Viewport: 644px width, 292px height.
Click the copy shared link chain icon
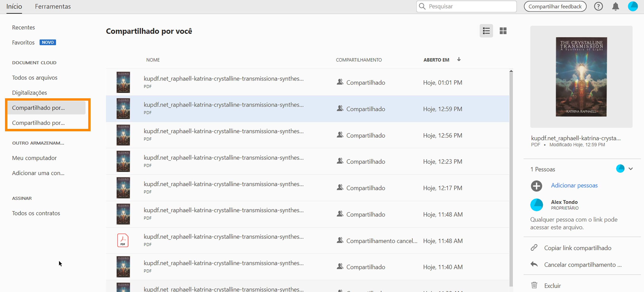click(534, 248)
